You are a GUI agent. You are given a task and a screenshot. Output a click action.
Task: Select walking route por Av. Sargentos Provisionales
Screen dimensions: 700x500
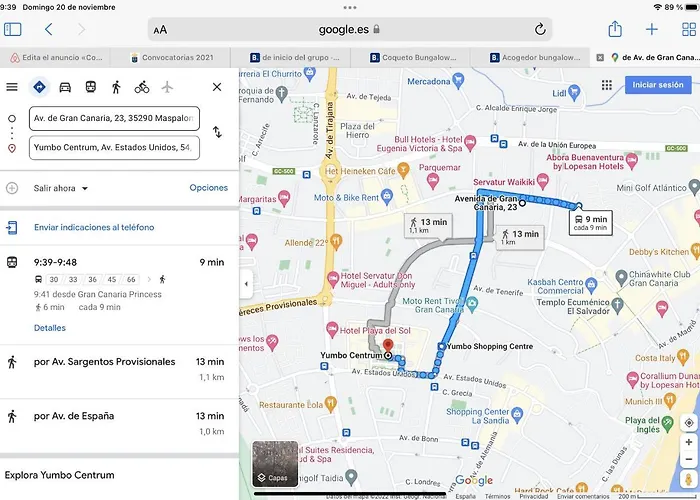[119, 371]
